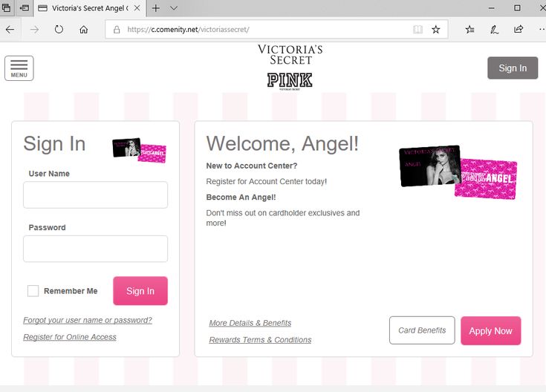Focus the Password field
This screenshot has width=546, height=392.
(x=95, y=249)
